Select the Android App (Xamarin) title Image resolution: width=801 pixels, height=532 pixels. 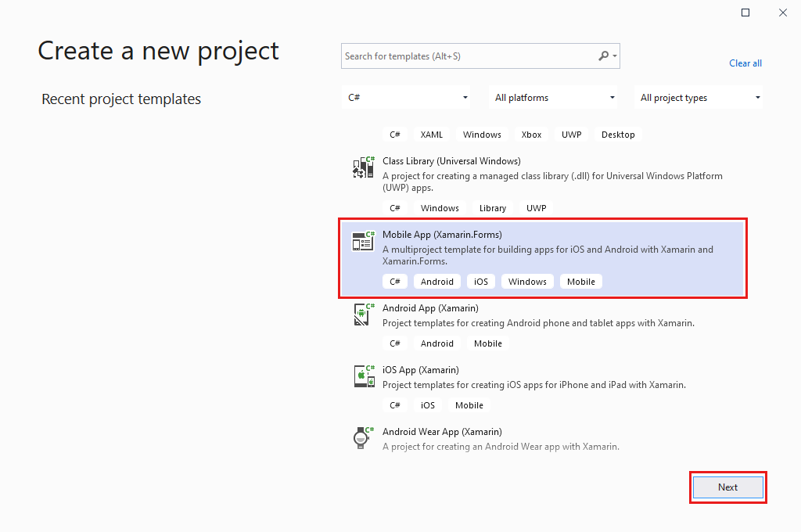tap(430, 308)
